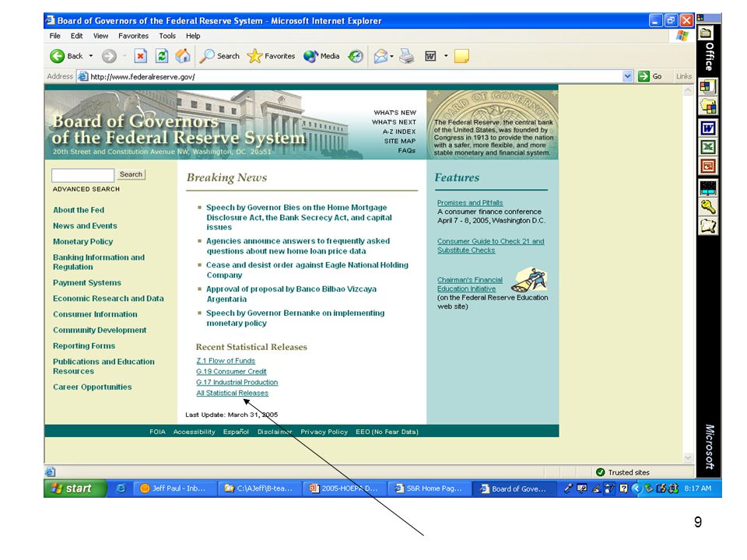
Task: Click the Forward arrow button
Action: pyautogui.click(x=109, y=56)
